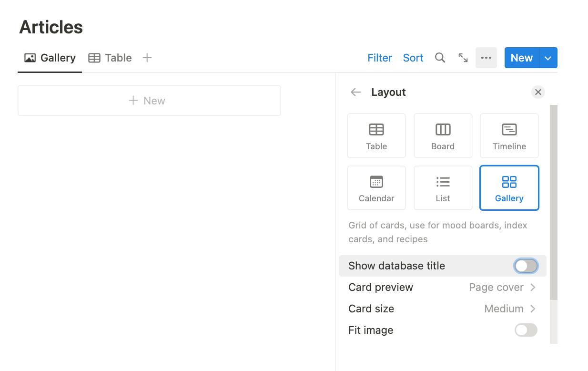
Task: Open the three-dot view options menu
Action: 486,58
